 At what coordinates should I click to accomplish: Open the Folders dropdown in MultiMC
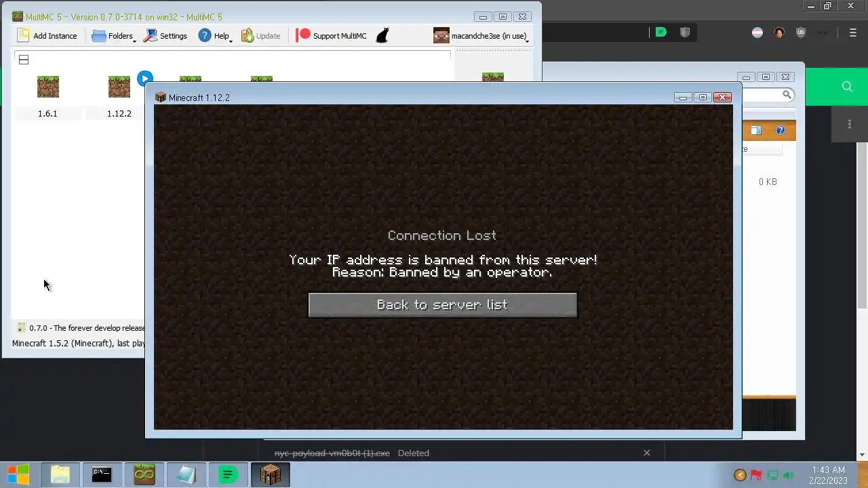[x=113, y=36]
